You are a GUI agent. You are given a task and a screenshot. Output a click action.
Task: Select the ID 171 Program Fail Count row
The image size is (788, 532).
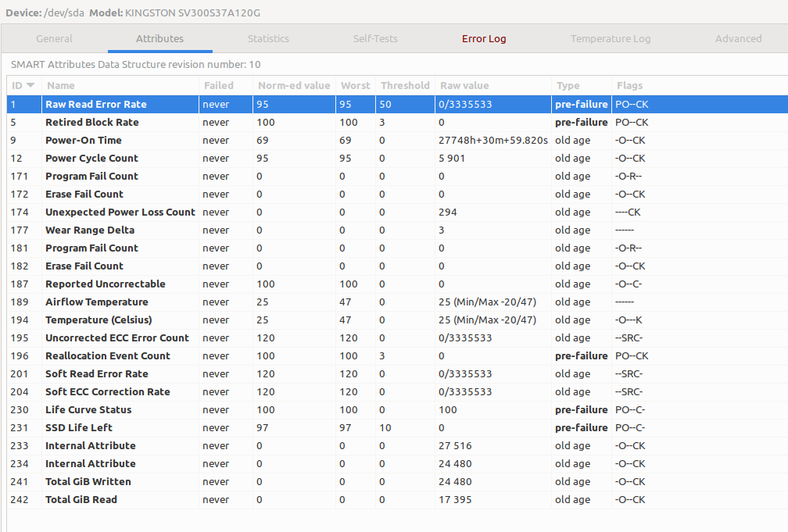[397, 177]
